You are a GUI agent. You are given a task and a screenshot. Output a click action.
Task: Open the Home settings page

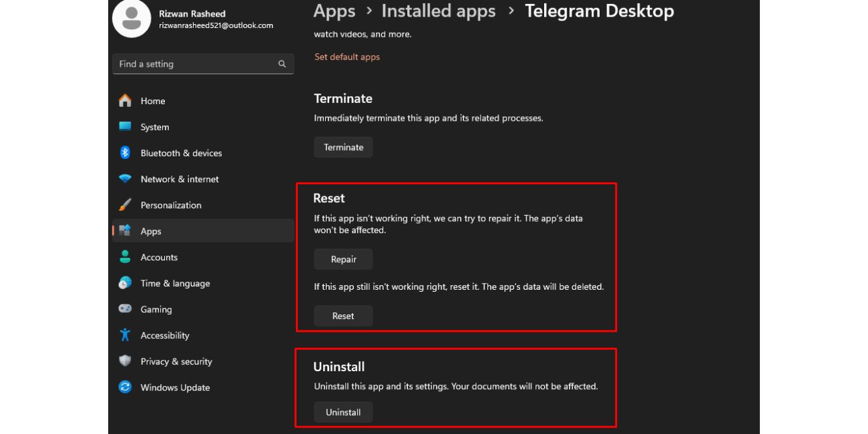coord(203,101)
